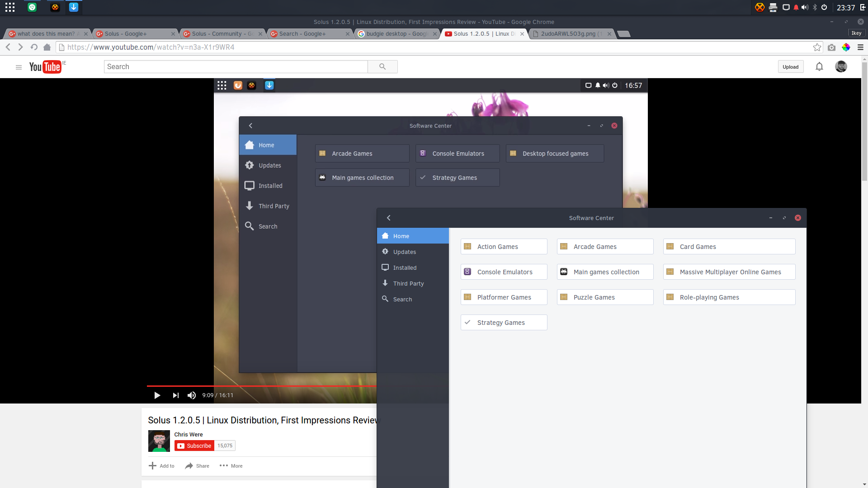Focus the YouTube search field
Viewport: 868px width, 488px height.
pyautogui.click(x=236, y=66)
